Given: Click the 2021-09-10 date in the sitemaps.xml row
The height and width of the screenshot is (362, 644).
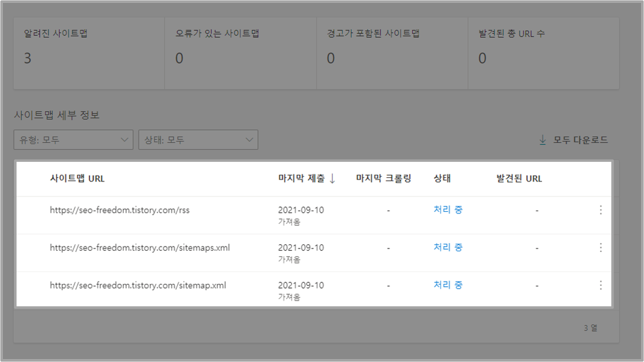Looking at the screenshot, I should click(301, 247).
